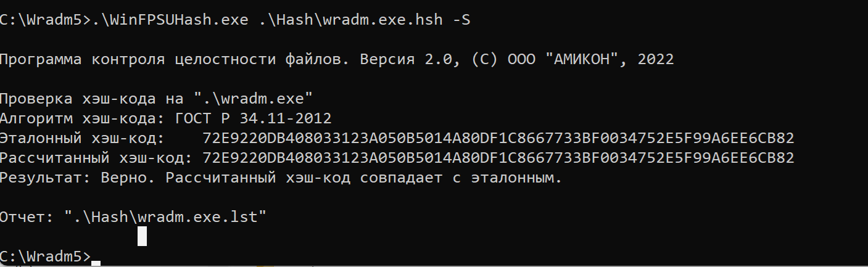Click the calculated hash value on Рассчитанный line
The image size is (868, 267).
[498, 158]
